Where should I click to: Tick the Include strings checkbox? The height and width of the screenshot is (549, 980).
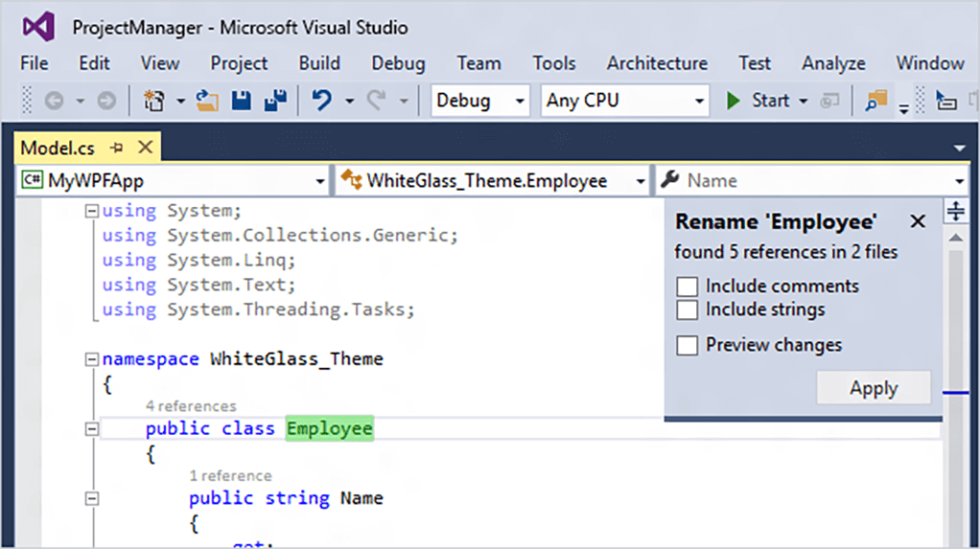click(x=687, y=309)
